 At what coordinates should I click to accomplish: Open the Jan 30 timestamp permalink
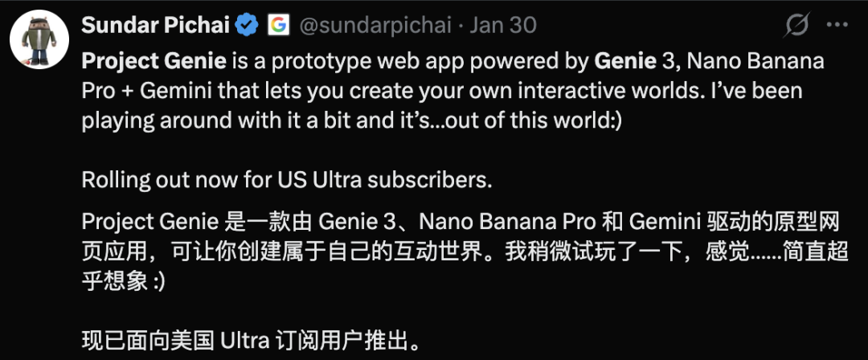point(503,25)
